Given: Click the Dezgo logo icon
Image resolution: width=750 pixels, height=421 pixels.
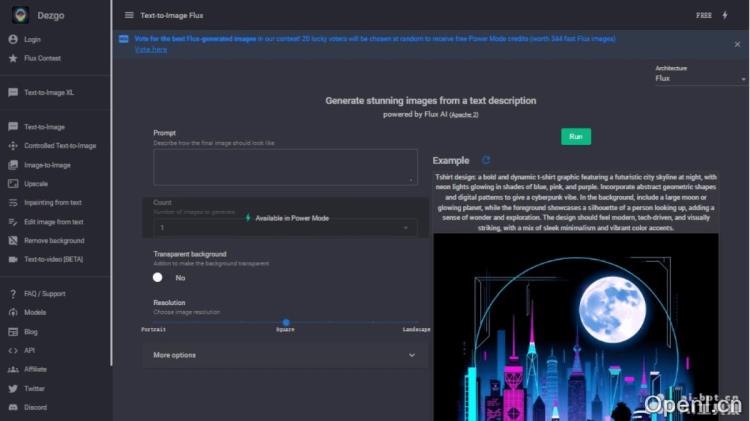Looking at the screenshot, I should pyautogui.click(x=20, y=15).
